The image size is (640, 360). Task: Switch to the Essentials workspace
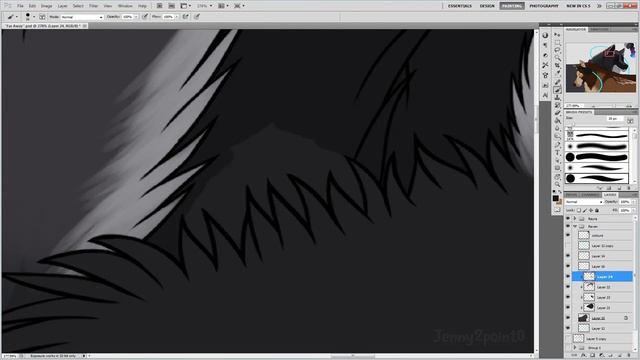(460, 6)
